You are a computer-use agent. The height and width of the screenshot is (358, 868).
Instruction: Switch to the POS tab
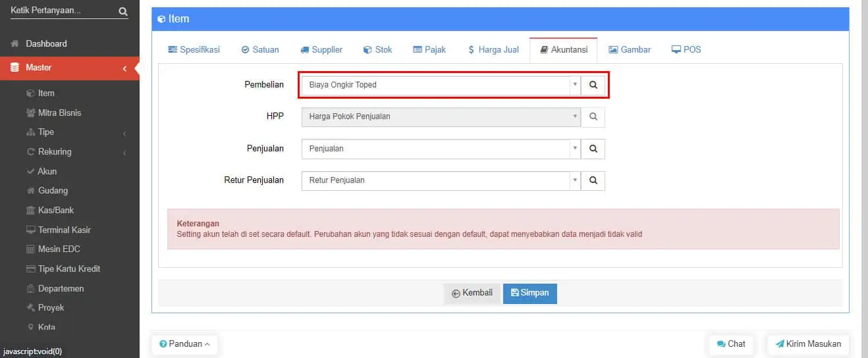[x=686, y=49]
